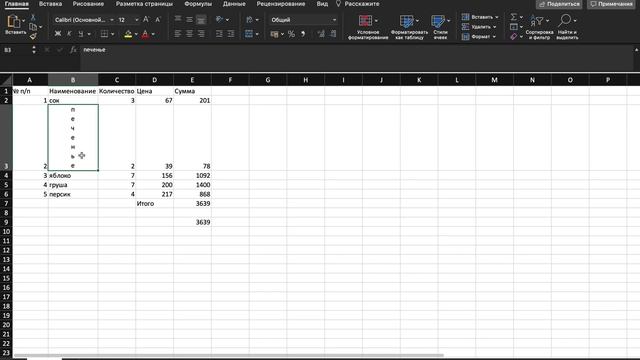The width and height of the screenshot is (640, 360).
Task: Apply the comma style icon
Action: tap(303, 34)
